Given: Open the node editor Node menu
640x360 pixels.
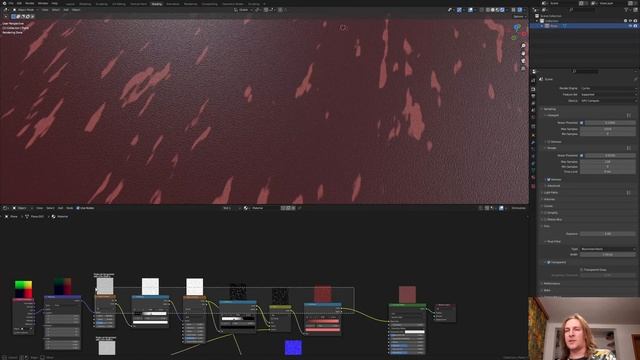Looking at the screenshot, I should [x=70, y=208].
